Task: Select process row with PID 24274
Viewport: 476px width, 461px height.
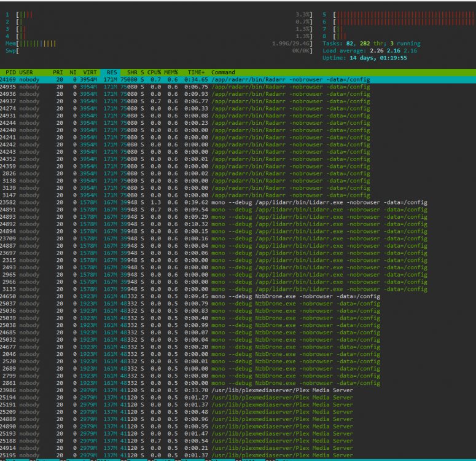Action: click(x=238, y=108)
